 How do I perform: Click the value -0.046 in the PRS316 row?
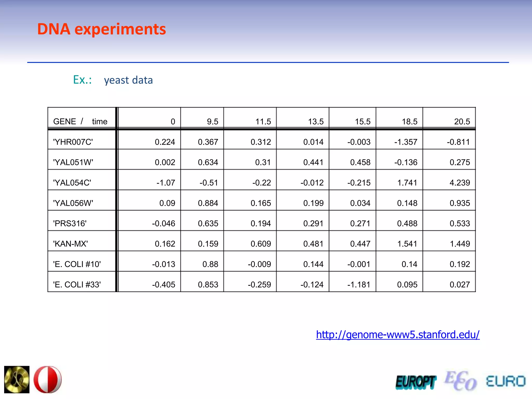[x=164, y=223]
